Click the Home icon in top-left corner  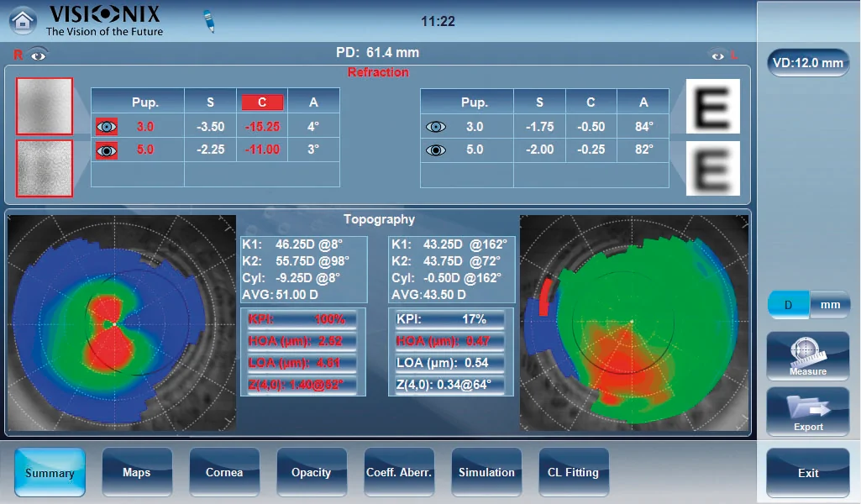[x=23, y=20]
